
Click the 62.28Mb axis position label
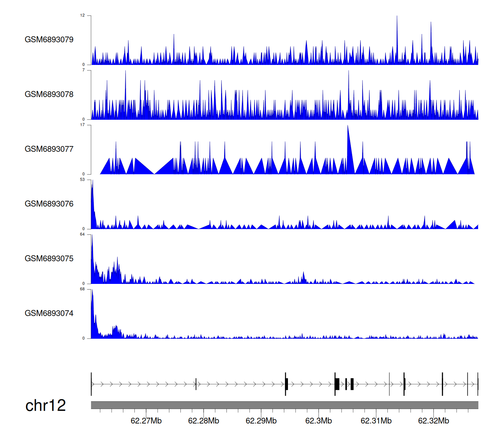[204, 421]
